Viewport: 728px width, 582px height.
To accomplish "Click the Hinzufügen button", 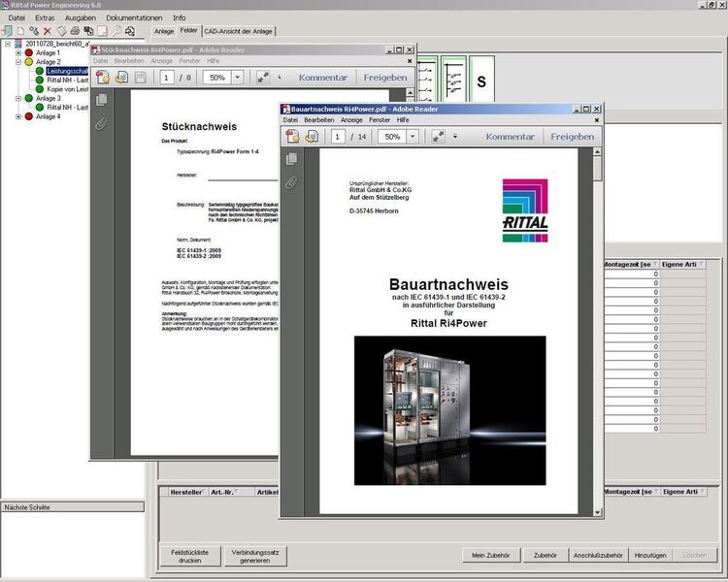I will pyautogui.click(x=650, y=555).
